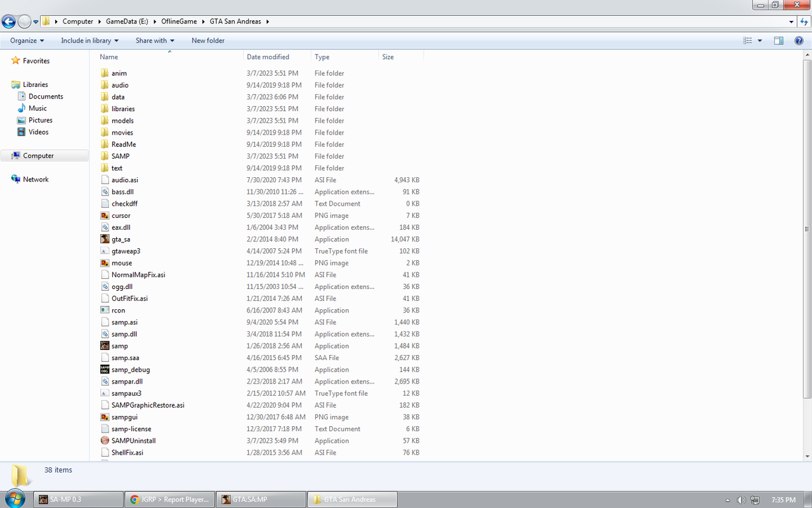Click the Change your view icon

(x=747, y=41)
